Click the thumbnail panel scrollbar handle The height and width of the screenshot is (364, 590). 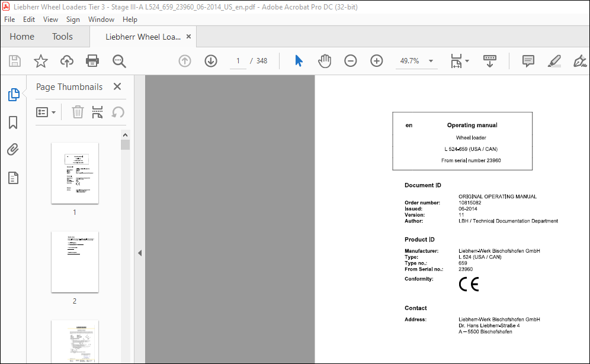click(126, 145)
